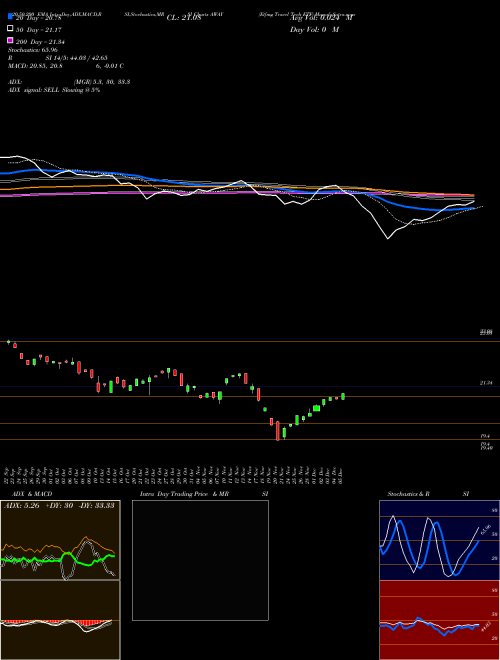Click the 'Day Vol: 0 M' label
This screenshot has width=500, height=660.
(x=314, y=29)
